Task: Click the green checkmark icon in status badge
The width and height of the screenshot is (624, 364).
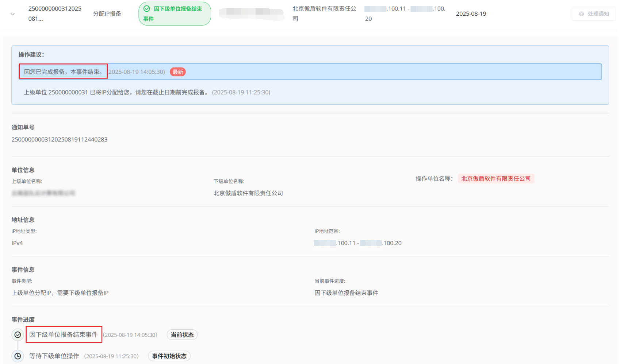Action: point(147,9)
